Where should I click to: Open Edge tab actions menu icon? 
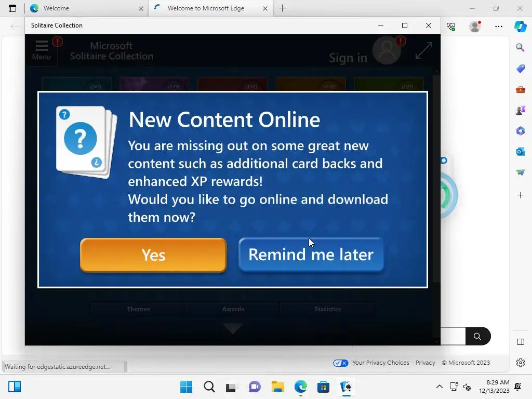coord(12,8)
